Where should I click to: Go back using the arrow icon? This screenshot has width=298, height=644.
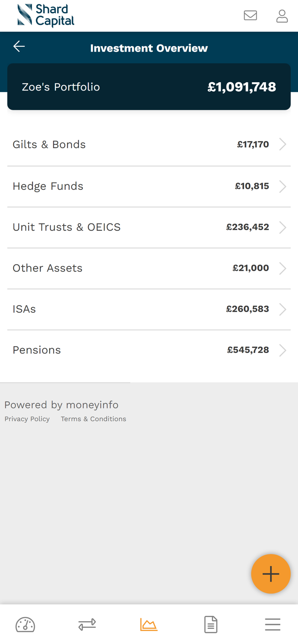(19, 47)
